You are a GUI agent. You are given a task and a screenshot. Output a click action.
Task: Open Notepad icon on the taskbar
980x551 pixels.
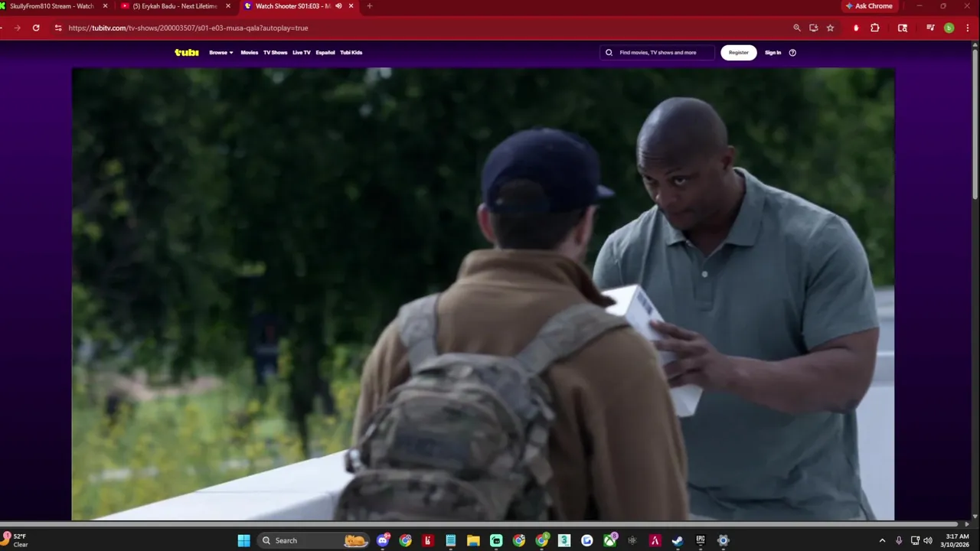pos(451,540)
